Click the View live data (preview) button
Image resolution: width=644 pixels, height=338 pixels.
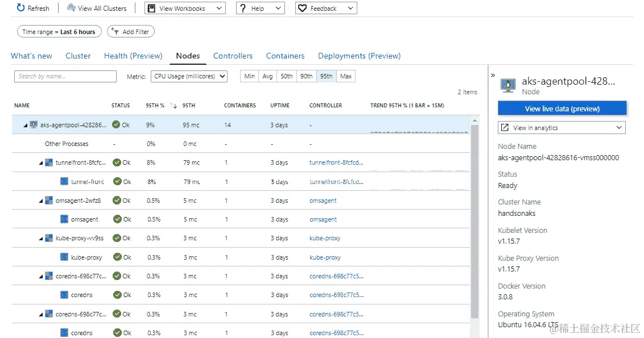click(x=562, y=109)
